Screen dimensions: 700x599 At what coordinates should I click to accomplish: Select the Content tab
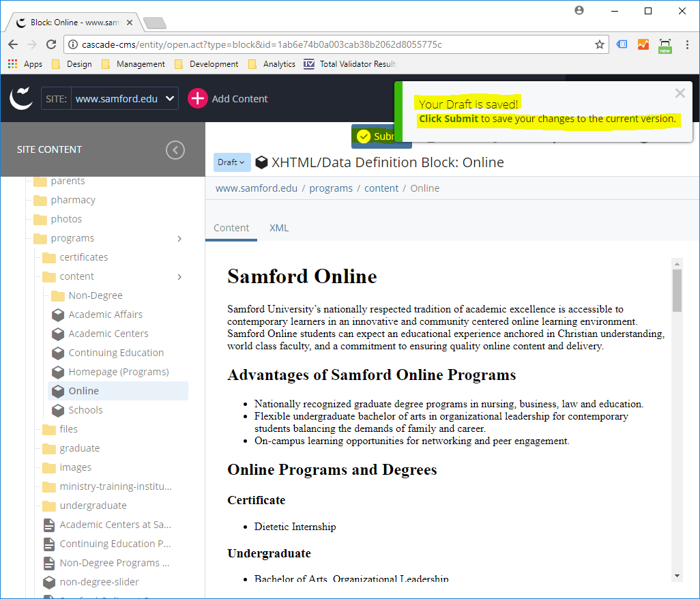pyautogui.click(x=231, y=228)
